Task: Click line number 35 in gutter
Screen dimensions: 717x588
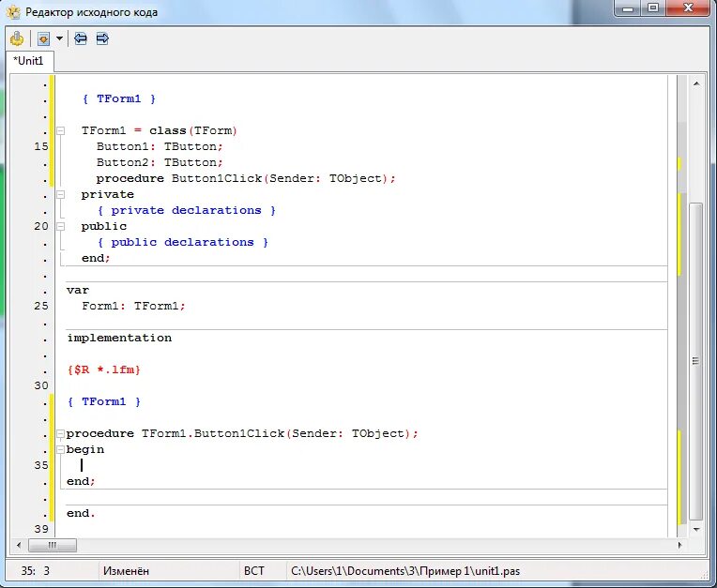Action: (41, 465)
